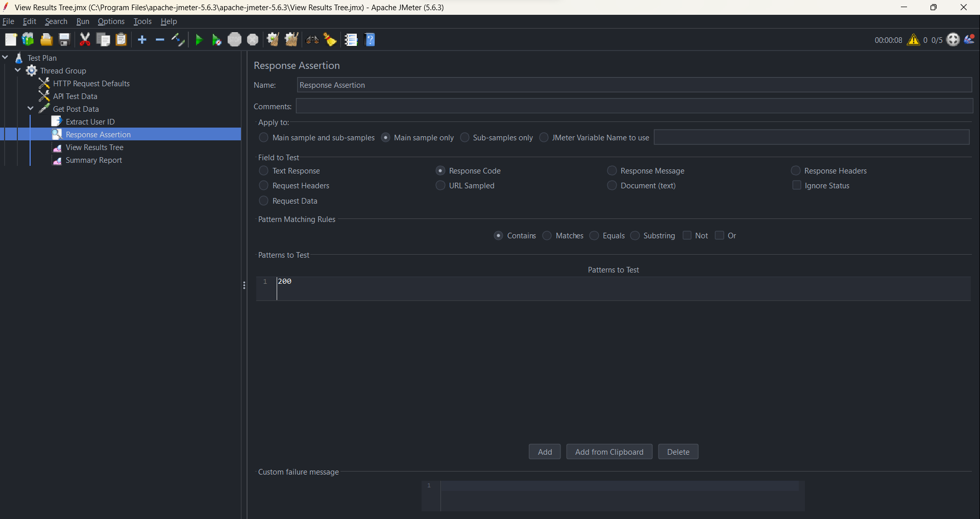The height and width of the screenshot is (519, 980).
Task: Select the Text Response radio button
Action: coord(263,170)
